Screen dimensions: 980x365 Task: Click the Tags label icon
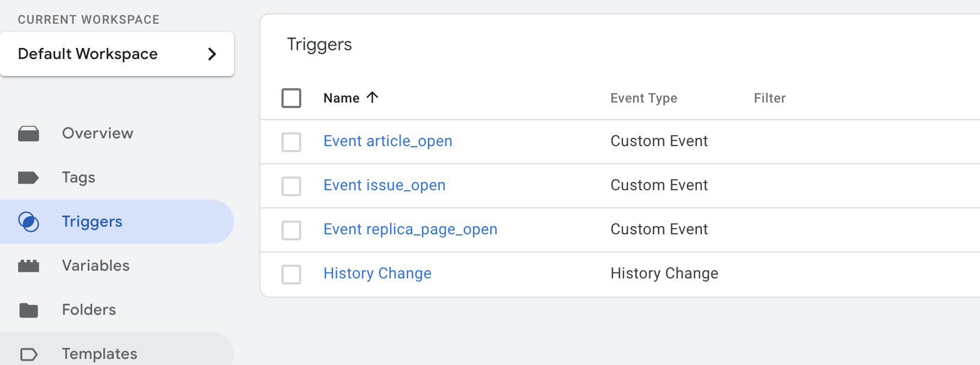coord(28,178)
